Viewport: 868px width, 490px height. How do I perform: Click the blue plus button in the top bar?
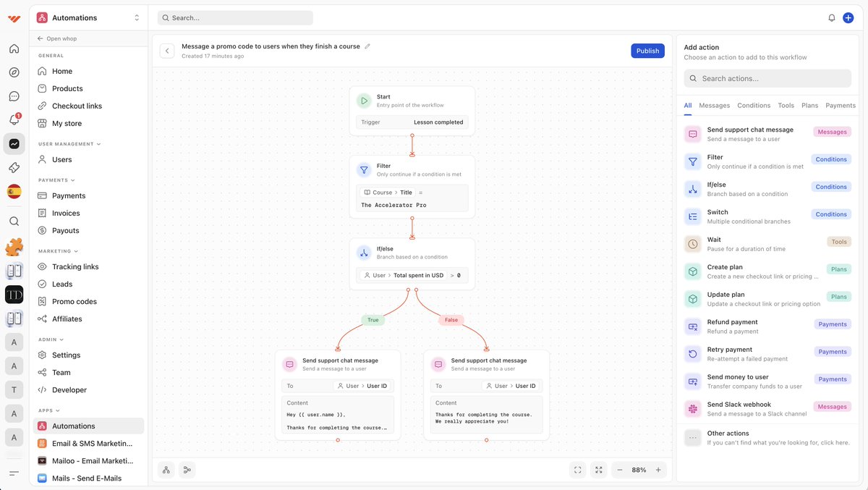coord(847,17)
